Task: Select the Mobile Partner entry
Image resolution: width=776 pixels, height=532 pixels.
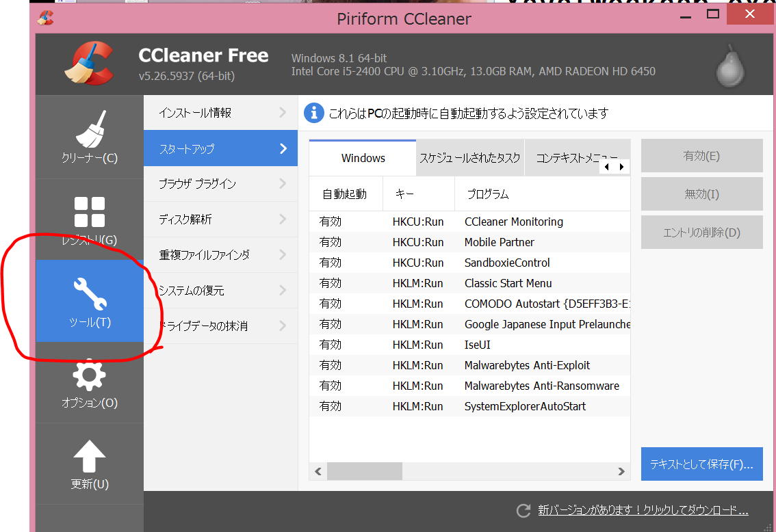Action: pyautogui.click(x=469, y=242)
